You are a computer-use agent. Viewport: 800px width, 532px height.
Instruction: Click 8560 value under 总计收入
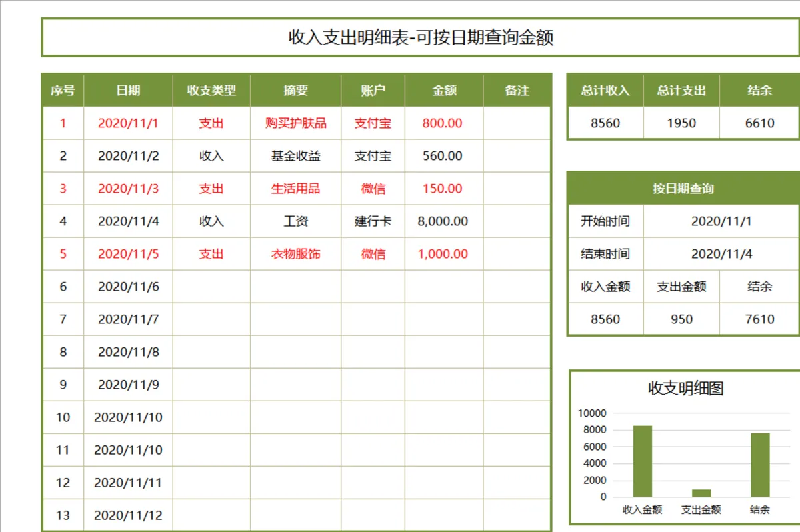click(605, 123)
